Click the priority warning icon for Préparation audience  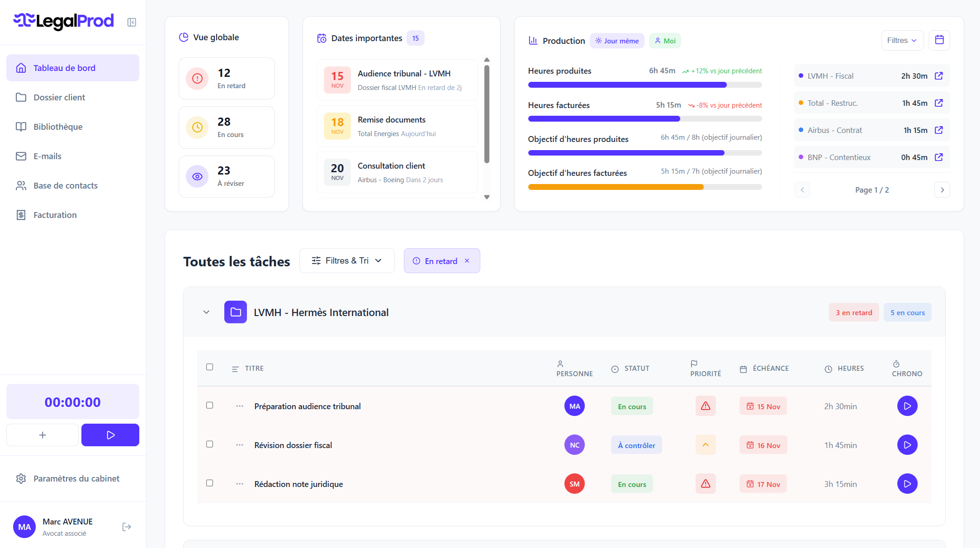tap(705, 406)
